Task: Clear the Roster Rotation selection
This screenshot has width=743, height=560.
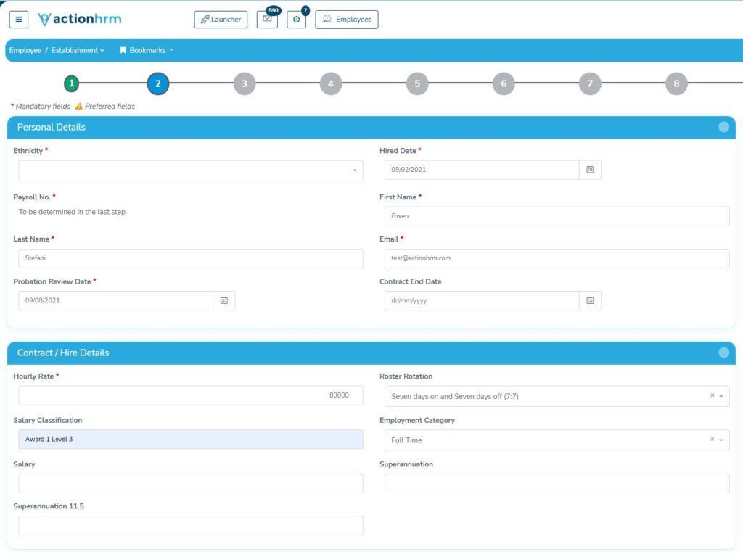Action: click(712, 396)
